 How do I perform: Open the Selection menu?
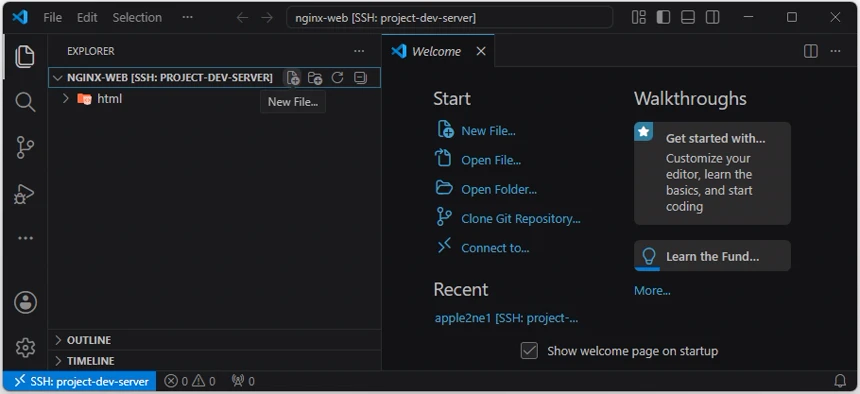click(x=137, y=18)
